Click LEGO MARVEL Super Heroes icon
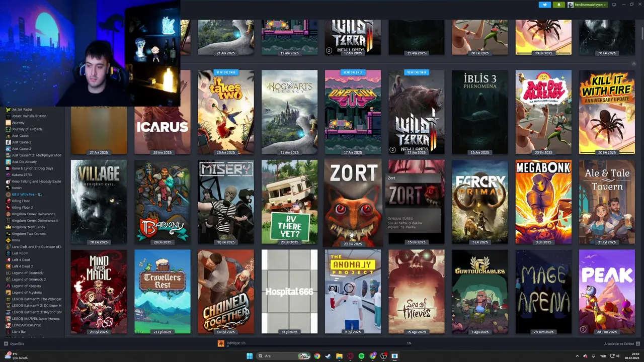This screenshot has width=644, height=362. click(x=8, y=319)
